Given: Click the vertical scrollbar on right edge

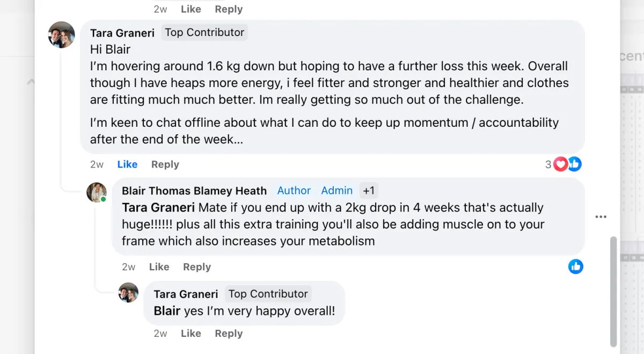Looking at the screenshot, I should (x=614, y=292).
